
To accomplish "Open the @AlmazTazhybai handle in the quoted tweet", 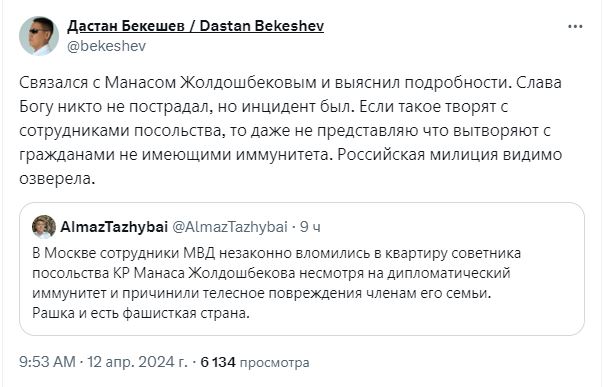I will click(x=230, y=227).
